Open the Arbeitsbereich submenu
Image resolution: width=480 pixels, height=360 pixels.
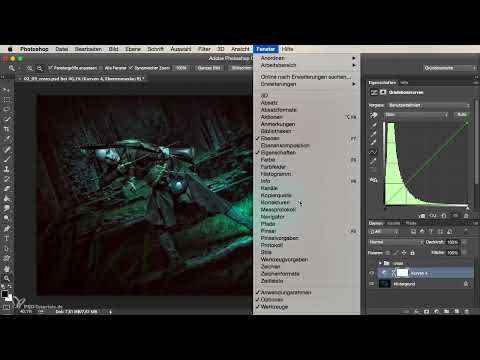[306, 65]
